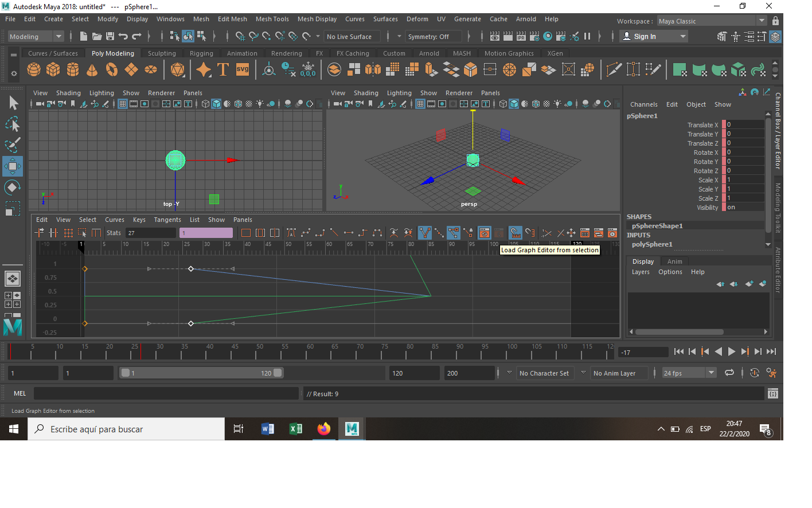Click the Polygon Type (T) shelf icon
The height and width of the screenshot is (508, 812).
coord(223,70)
